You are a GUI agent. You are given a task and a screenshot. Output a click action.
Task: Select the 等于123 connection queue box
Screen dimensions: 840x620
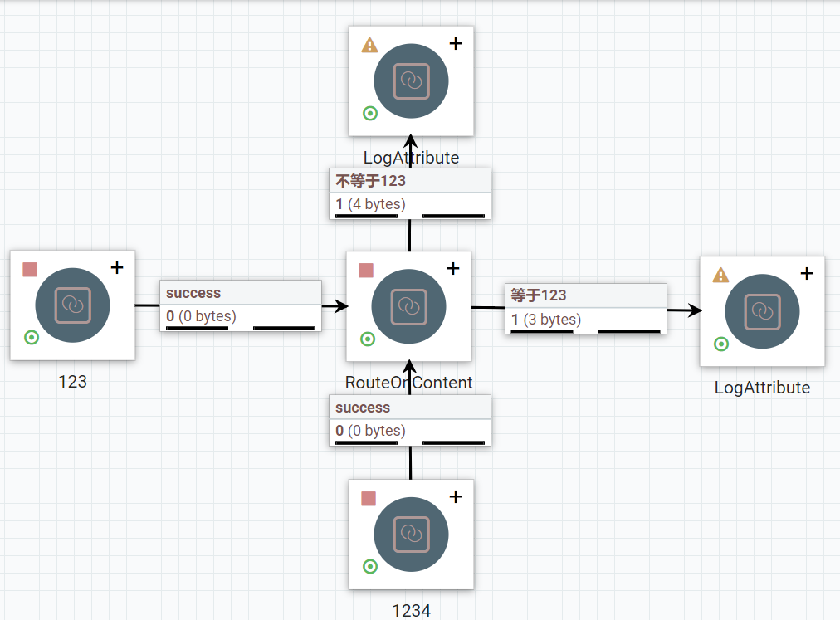click(x=585, y=309)
